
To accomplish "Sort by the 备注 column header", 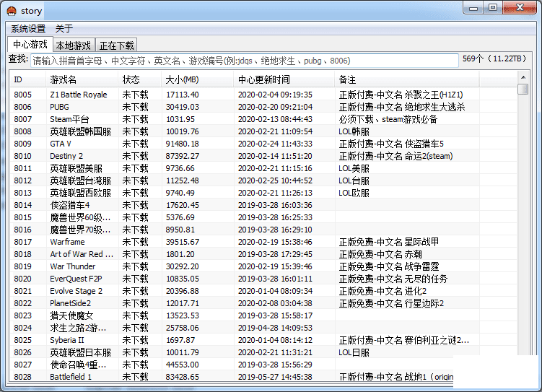I will pyautogui.click(x=407, y=80).
